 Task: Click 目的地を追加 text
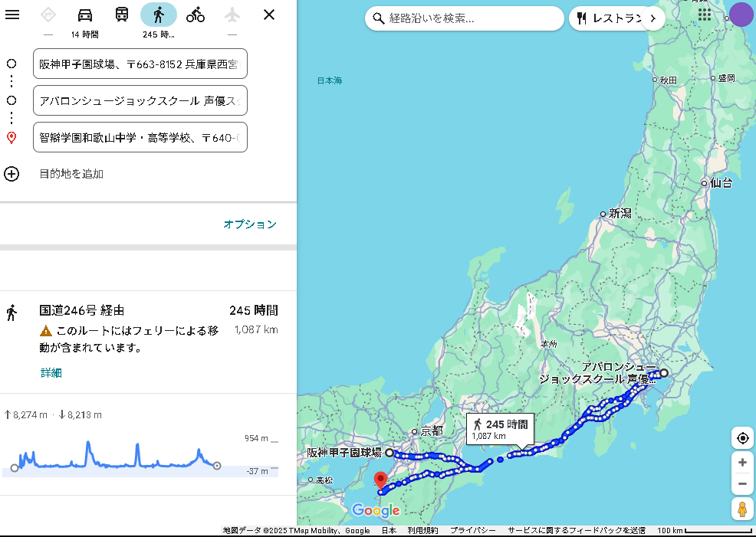(x=71, y=174)
